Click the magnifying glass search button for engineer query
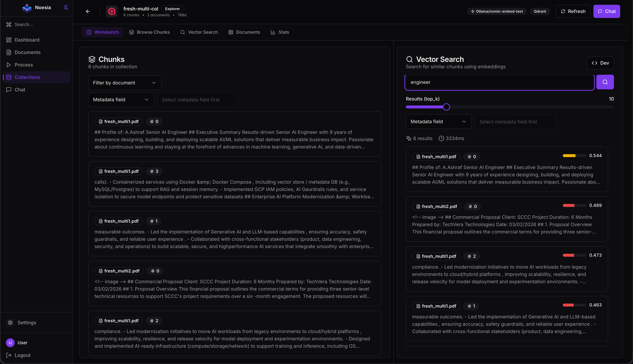The image size is (633, 364). click(x=605, y=82)
